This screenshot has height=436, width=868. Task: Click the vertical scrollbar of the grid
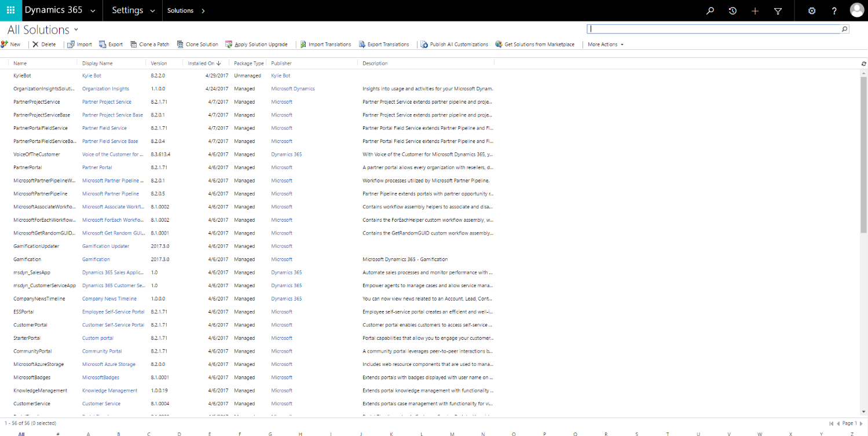point(863,155)
